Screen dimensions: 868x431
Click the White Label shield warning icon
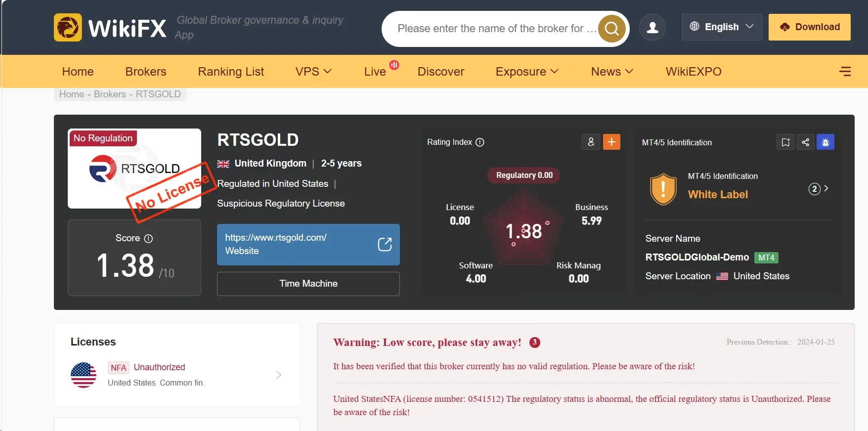tap(663, 189)
